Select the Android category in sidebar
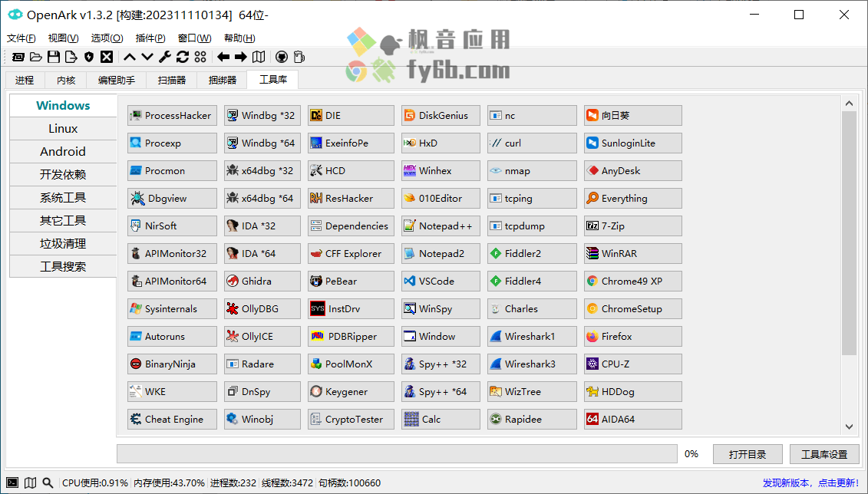Image resolution: width=868 pixels, height=494 pixels. [x=63, y=152]
